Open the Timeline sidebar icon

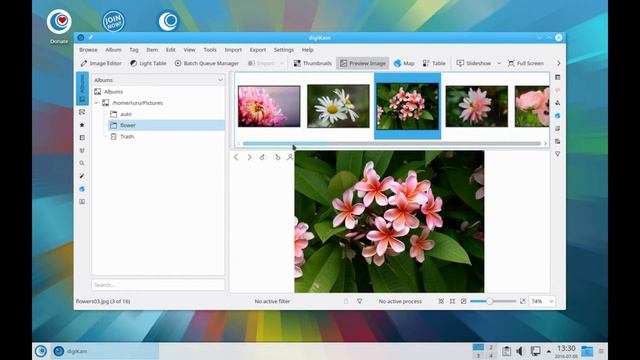point(82,151)
